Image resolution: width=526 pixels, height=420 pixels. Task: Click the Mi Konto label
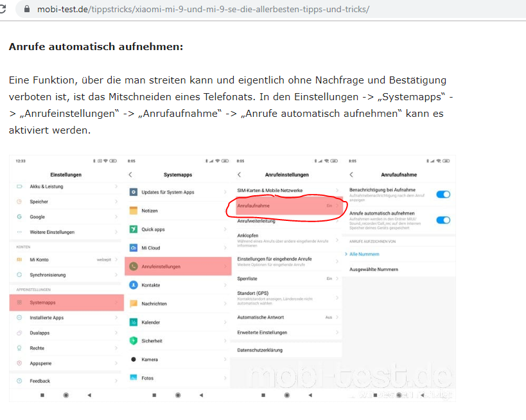(x=39, y=259)
